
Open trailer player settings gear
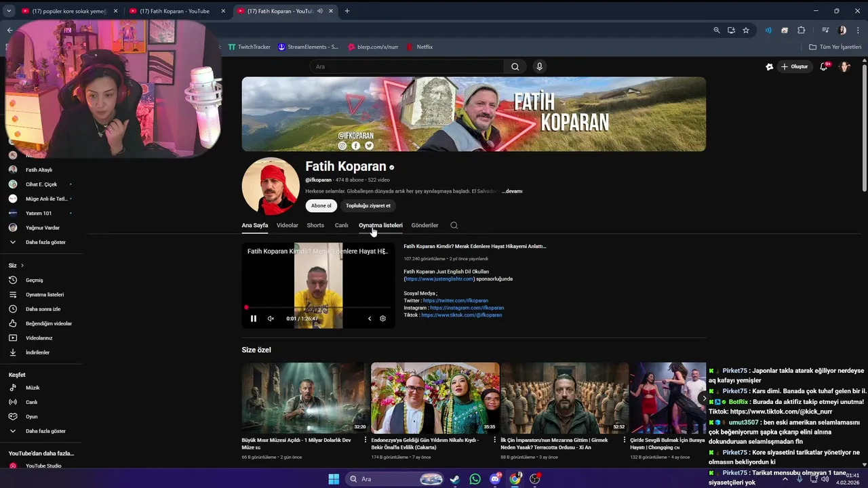point(382,319)
